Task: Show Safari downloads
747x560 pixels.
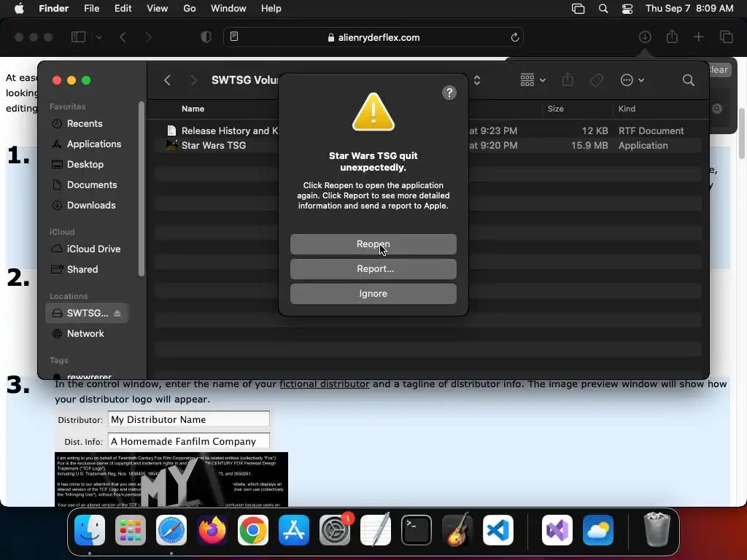Action: coord(645,36)
